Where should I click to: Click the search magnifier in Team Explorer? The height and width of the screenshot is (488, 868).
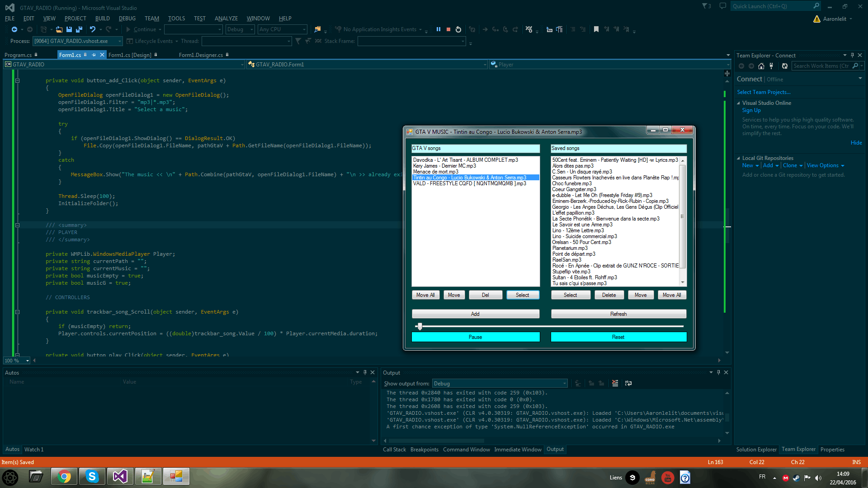(x=855, y=66)
